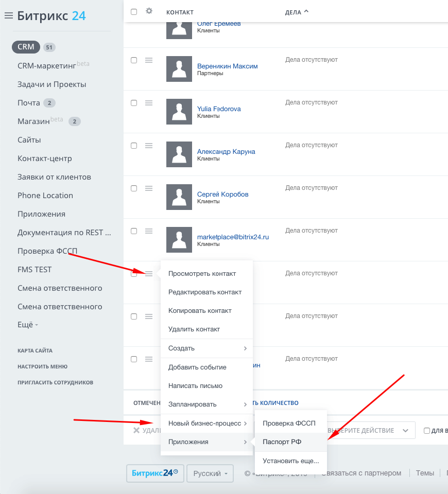Choose Установить еще... from apps submenu

click(290, 461)
